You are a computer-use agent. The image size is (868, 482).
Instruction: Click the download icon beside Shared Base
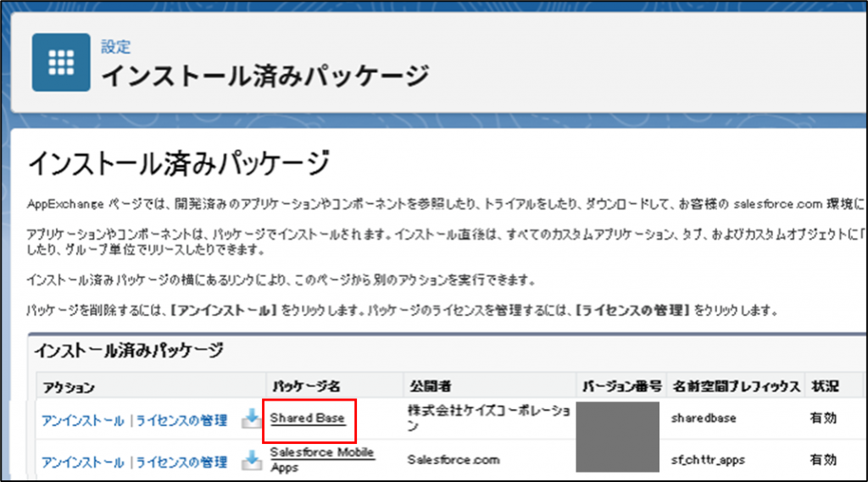pyautogui.click(x=251, y=418)
